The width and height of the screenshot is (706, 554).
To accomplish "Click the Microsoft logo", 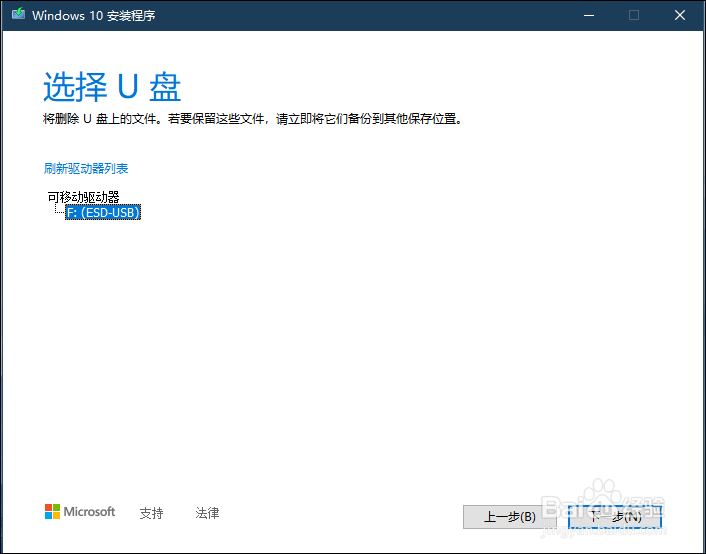I will click(x=80, y=512).
